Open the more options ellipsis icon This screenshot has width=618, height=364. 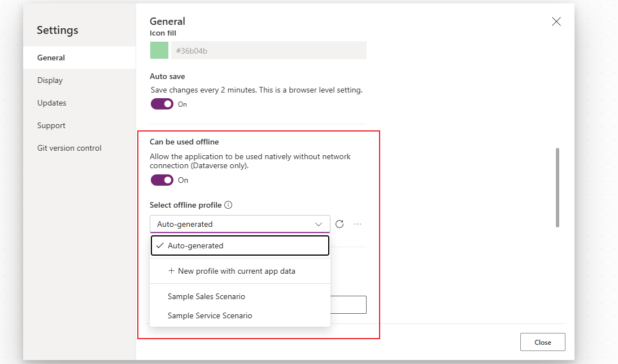pos(358,224)
